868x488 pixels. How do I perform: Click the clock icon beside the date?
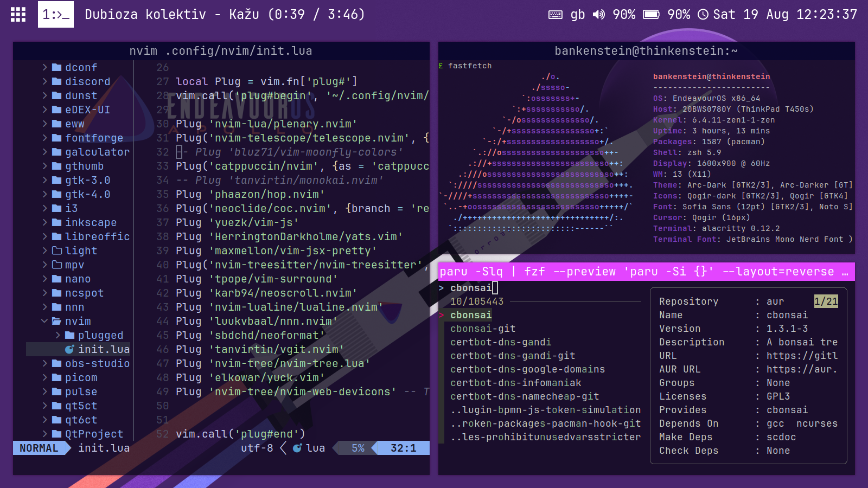pos(703,15)
